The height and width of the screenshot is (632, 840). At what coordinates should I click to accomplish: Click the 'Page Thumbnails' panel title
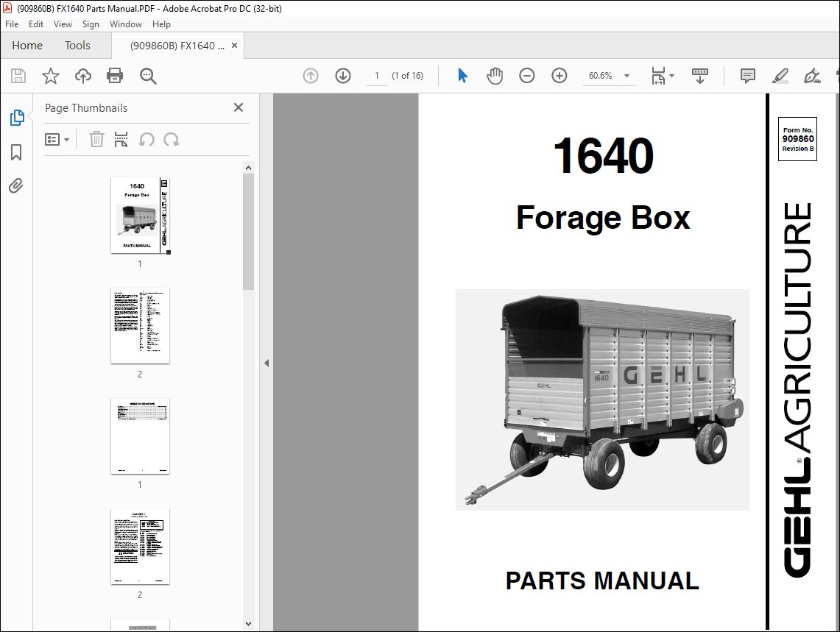pyautogui.click(x=86, y=107)
